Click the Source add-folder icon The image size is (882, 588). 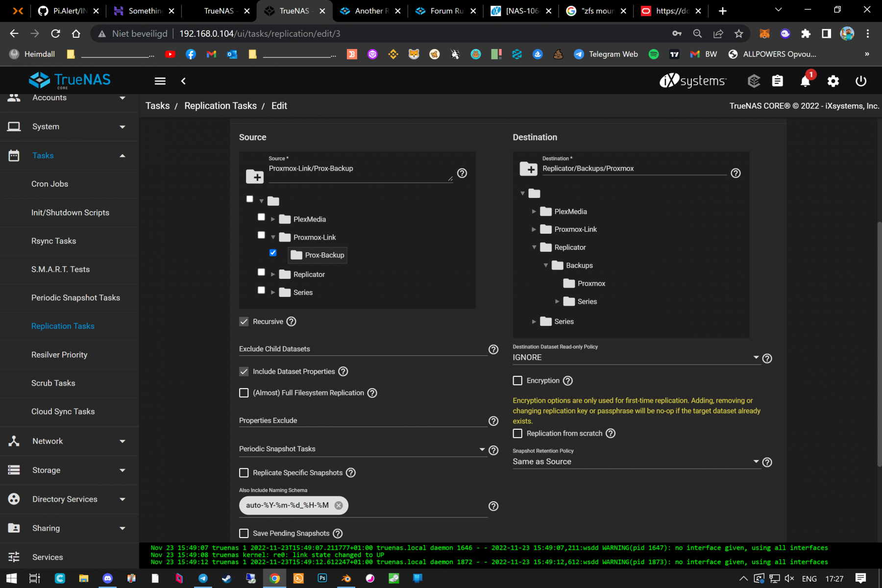255,176
